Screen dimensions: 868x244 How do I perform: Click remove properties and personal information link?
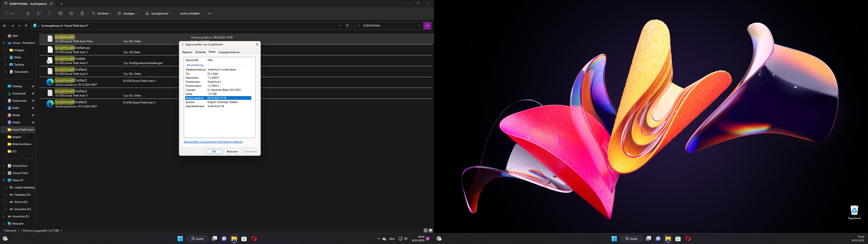[x=213, y=142]
